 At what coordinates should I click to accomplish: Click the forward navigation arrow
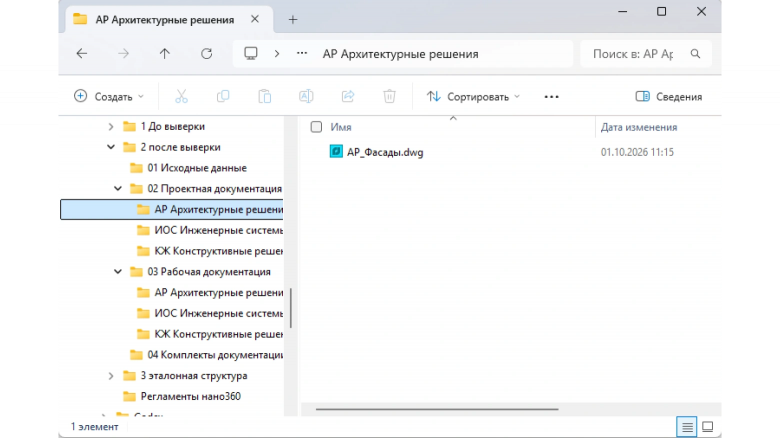[x=123, y=54]
